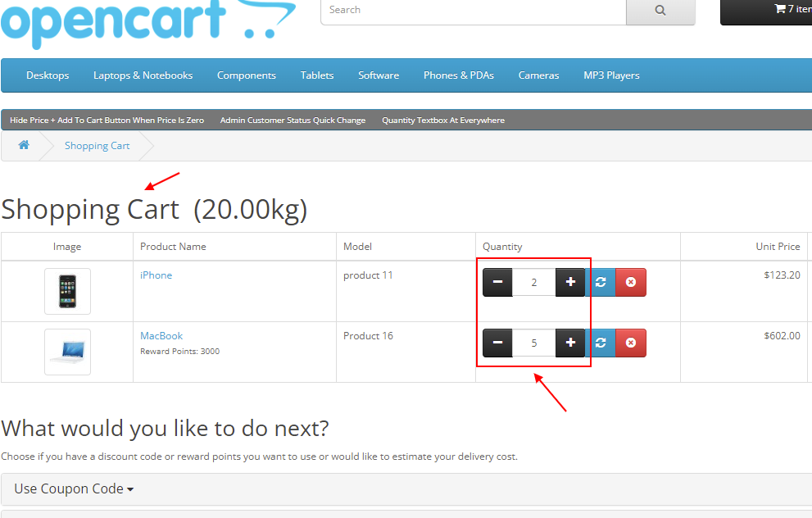Click the Shopping Cart (20.00kg) heading
This screenshot has height=518, width=812.
pyautogui.click(x=154, y=210)
